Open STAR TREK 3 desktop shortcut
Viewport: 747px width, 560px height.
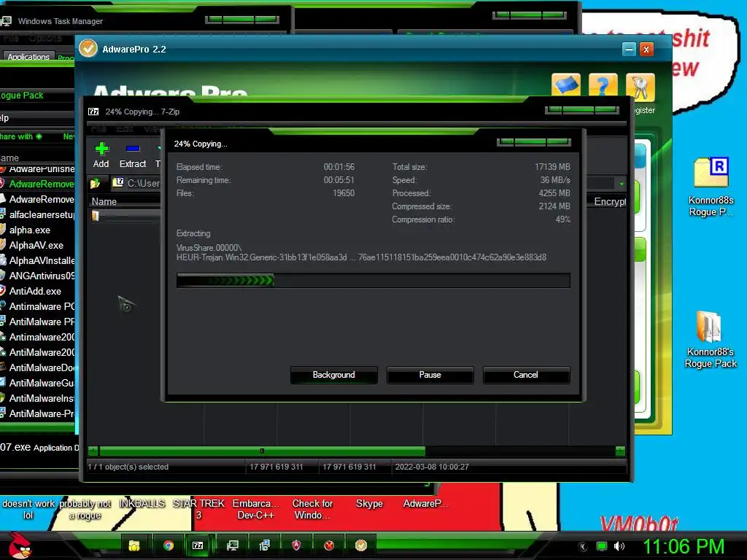tap(198, 509)
